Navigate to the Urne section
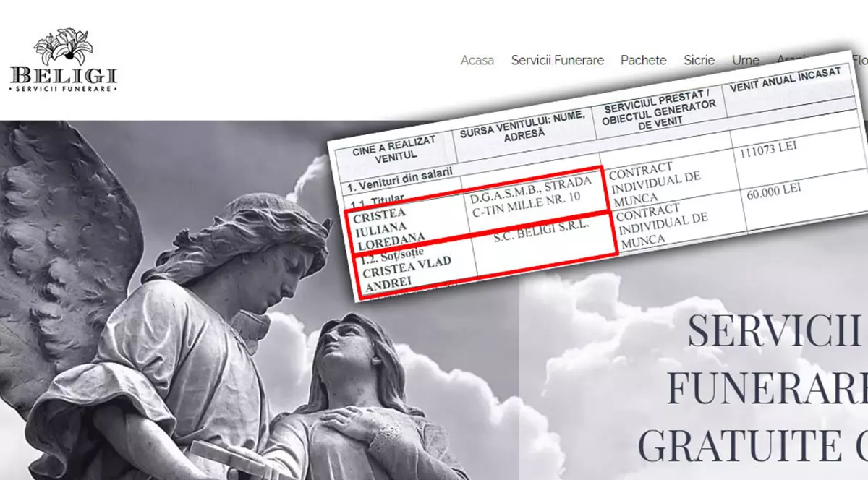868x480 pixels. tap(746, 60)
